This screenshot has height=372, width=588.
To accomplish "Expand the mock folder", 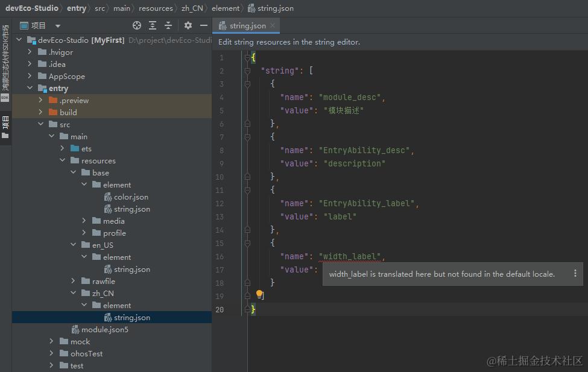I will click(x=52, y=341).
